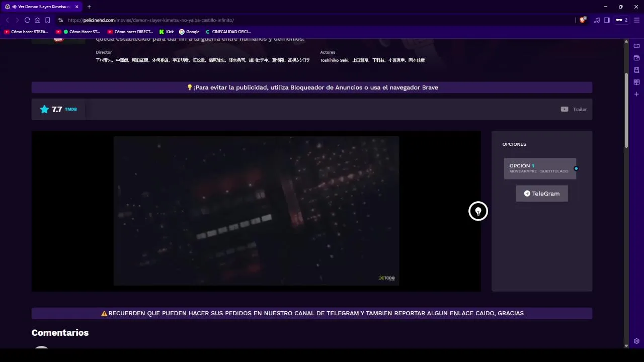The height and width of the screenshot is (362, 644).
Task: Click the page vertical scrollbar thumb
Action: pyautogui.click(x=626, y=111)
